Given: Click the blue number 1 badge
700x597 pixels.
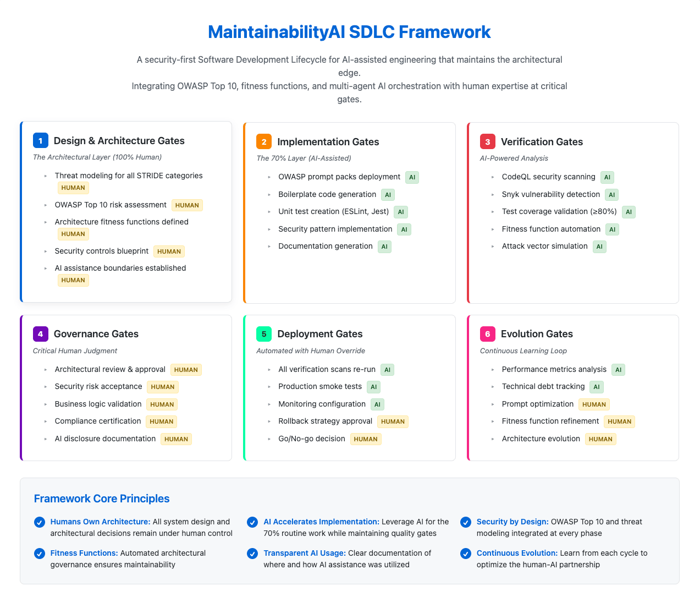Looking at the screenshot, I should coord(41,140).
